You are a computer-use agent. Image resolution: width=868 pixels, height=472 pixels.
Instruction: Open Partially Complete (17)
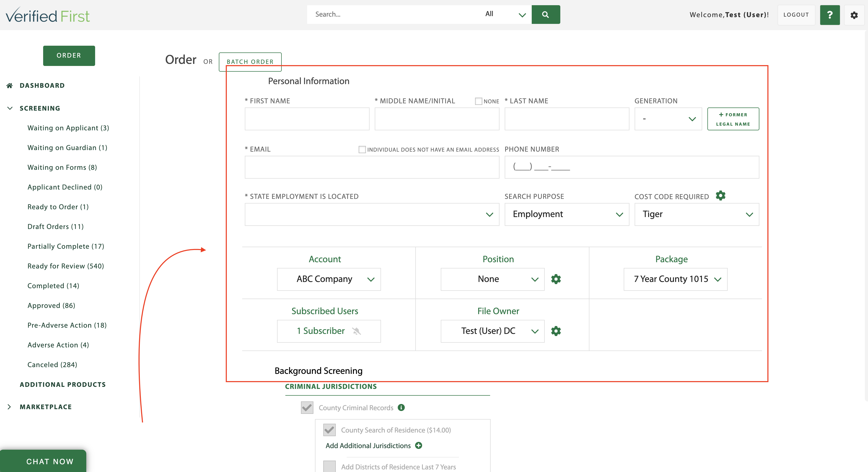[x=66, y=246]
